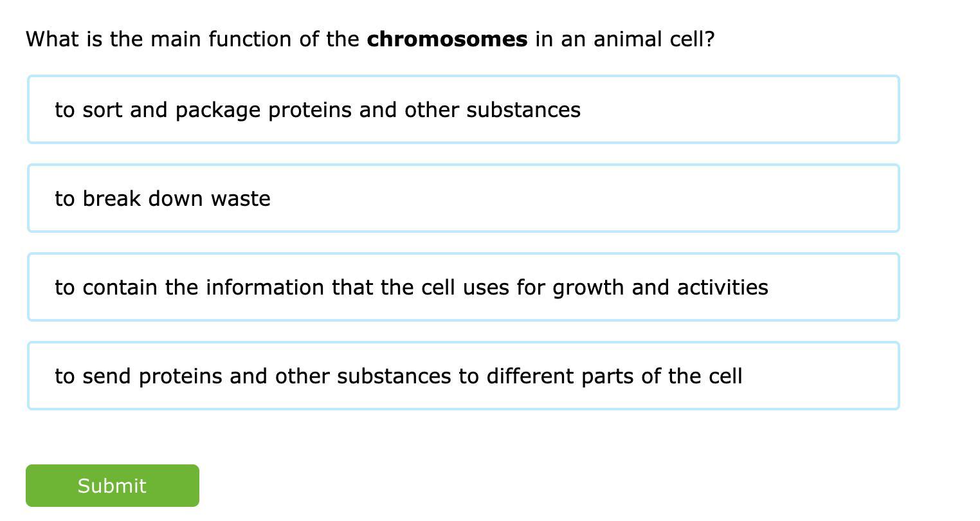Select the answer "to break down waste"
The image size is (980, 521).
(x=162, y=199)
